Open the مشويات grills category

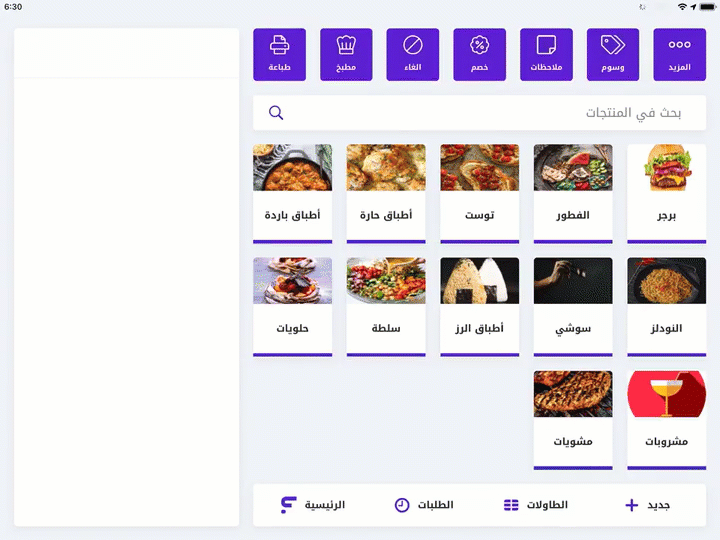click(x=573, y=420)
